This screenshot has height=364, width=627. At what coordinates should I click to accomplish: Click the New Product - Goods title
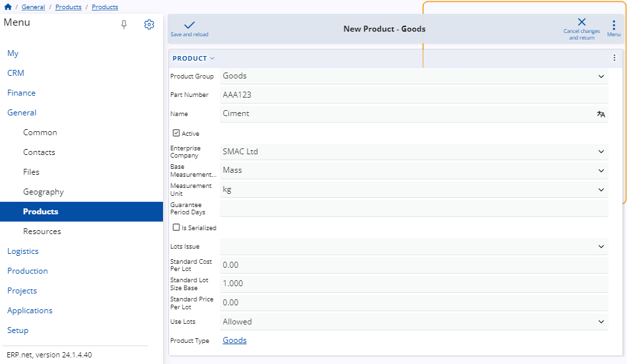point(384,29)
